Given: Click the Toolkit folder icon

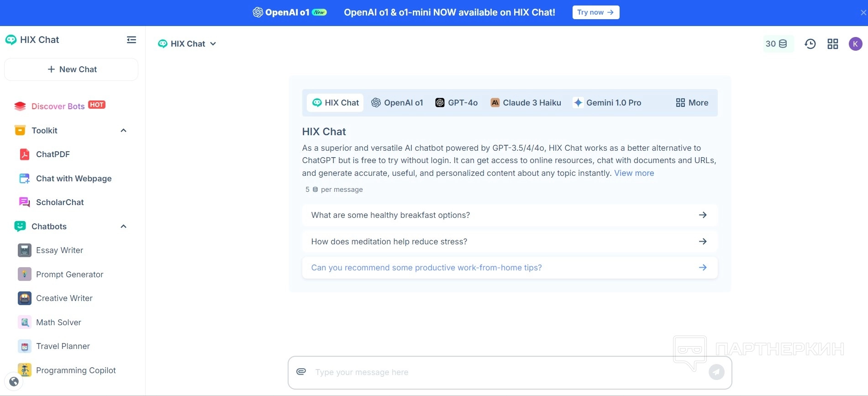Looking at the screenshot, I should (20, 131).
